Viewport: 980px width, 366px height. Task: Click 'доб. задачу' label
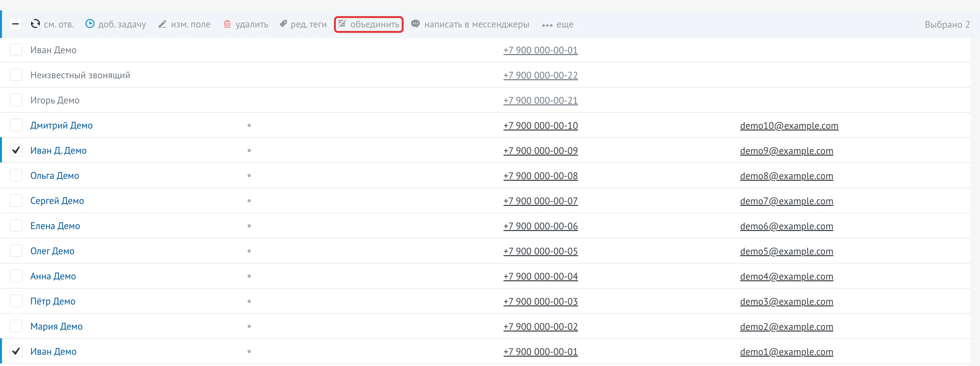point(122,24)
